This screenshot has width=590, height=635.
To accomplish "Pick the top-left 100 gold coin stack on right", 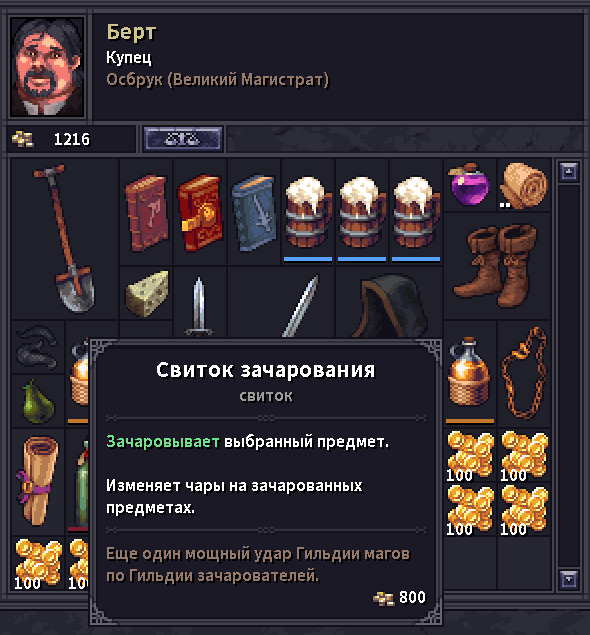I will [470, 455].
